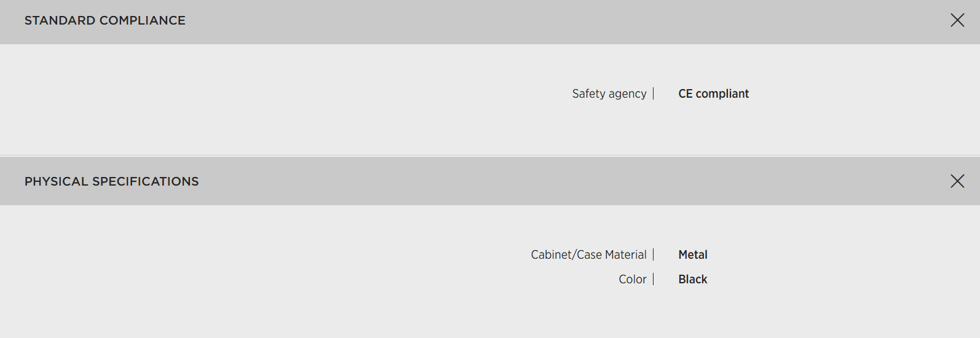Click the Cabinet/Case Material label
This screenshot has width=980, height=338.
[x=588, y=254]
